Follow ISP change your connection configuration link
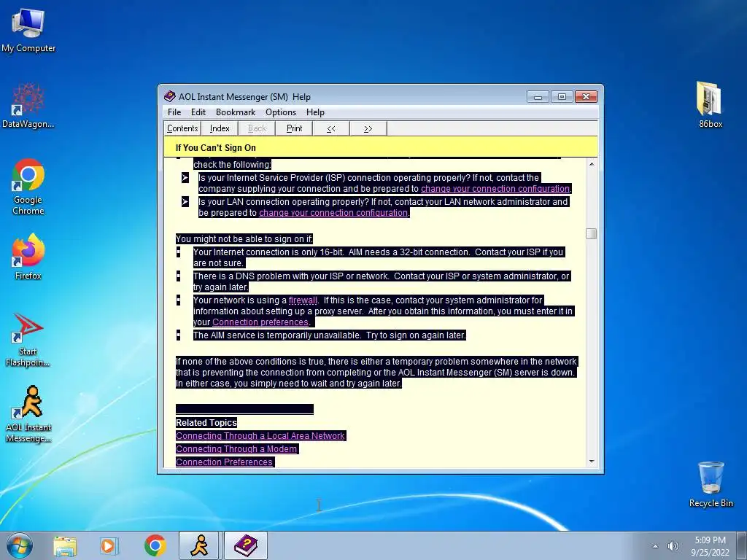The image size is (747, 560). tap(495, 189)
